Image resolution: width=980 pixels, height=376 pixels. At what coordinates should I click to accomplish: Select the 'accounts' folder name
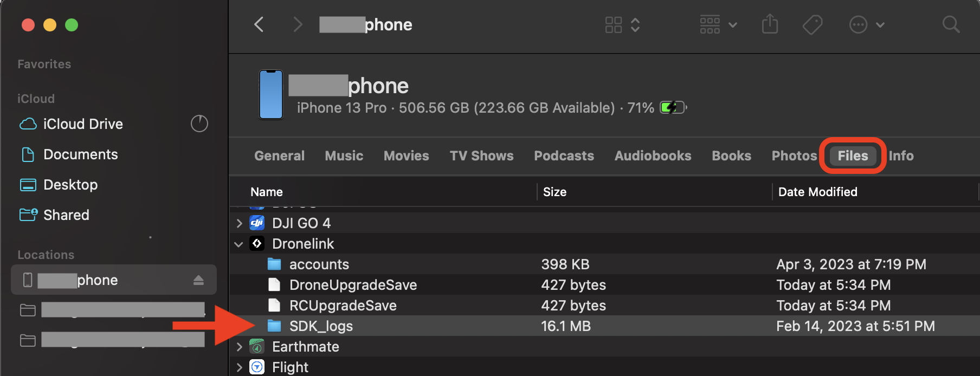click(x=319, y=264)
